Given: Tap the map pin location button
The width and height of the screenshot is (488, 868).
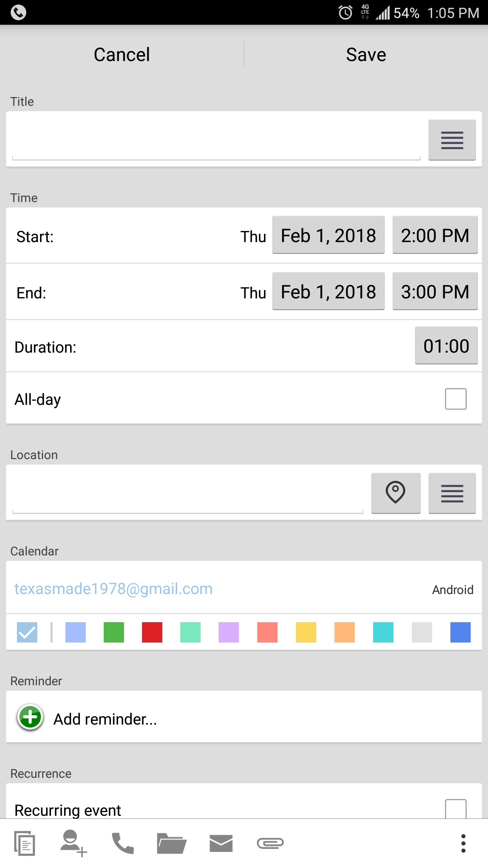Looking at the screenshot, I should (395, 493).
